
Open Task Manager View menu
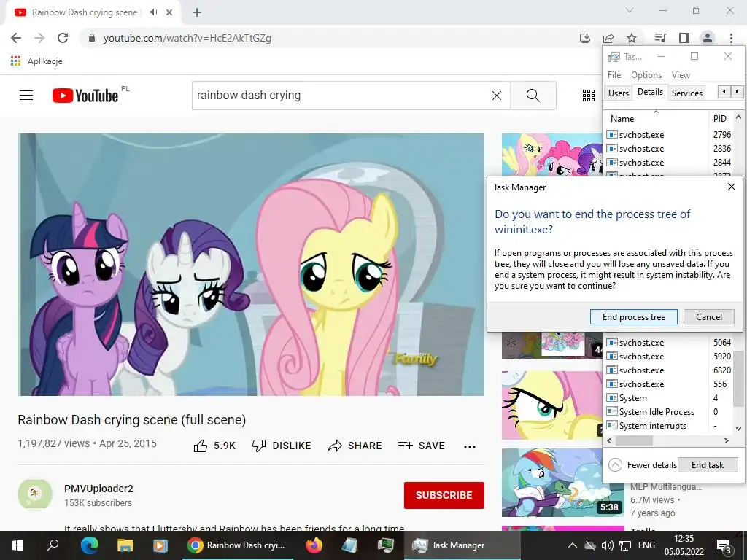[681, 75]
